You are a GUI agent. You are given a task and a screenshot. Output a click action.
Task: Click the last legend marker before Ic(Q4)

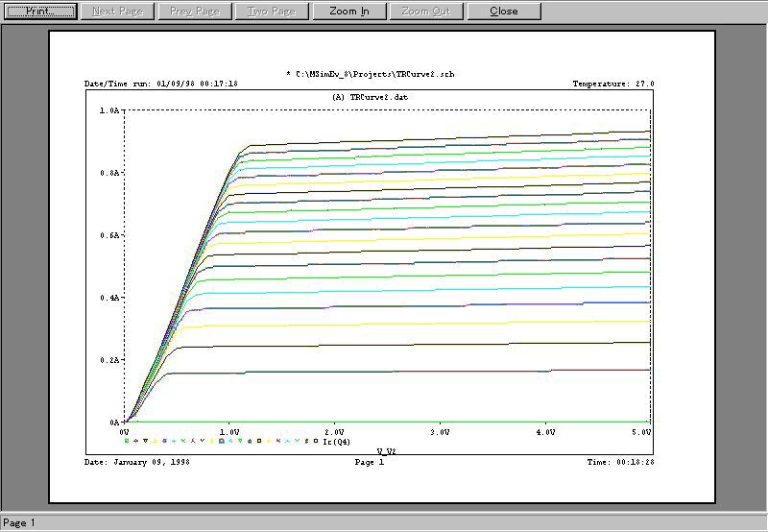[316, 441]
